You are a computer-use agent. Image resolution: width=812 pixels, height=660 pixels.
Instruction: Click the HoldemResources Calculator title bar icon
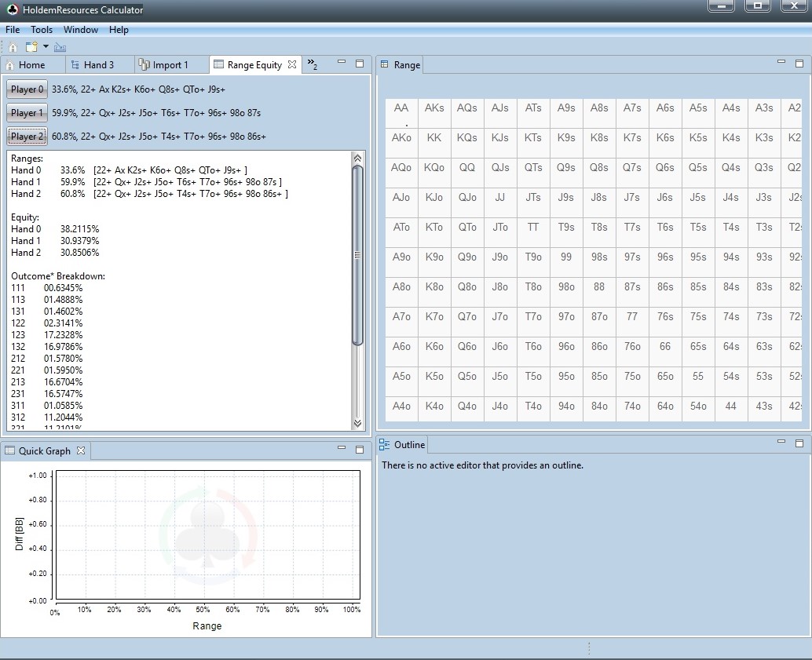(x=12, y=9)
